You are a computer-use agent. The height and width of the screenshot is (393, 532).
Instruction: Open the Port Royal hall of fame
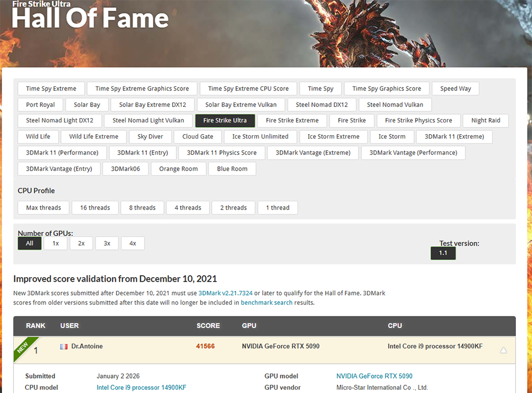pyautogui.click(x=40, y=104)
